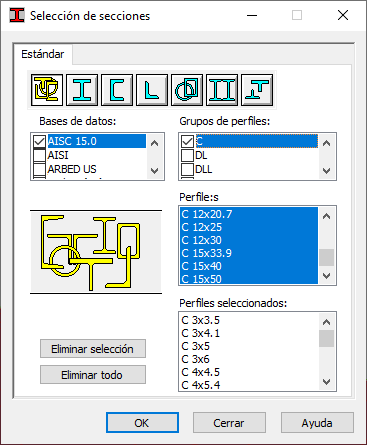Check the DL profile group checkbox
The height and width of the screenshot is (445, 367).
point(187,155)
